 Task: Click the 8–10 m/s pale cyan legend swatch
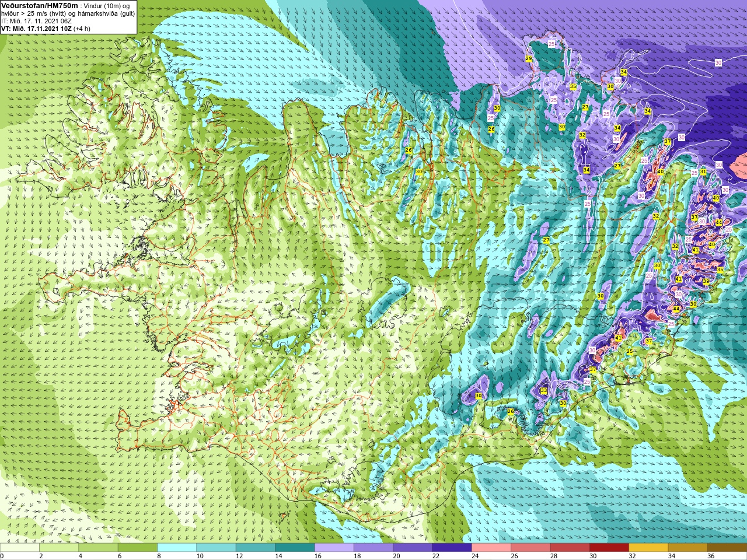coord(177,548)
